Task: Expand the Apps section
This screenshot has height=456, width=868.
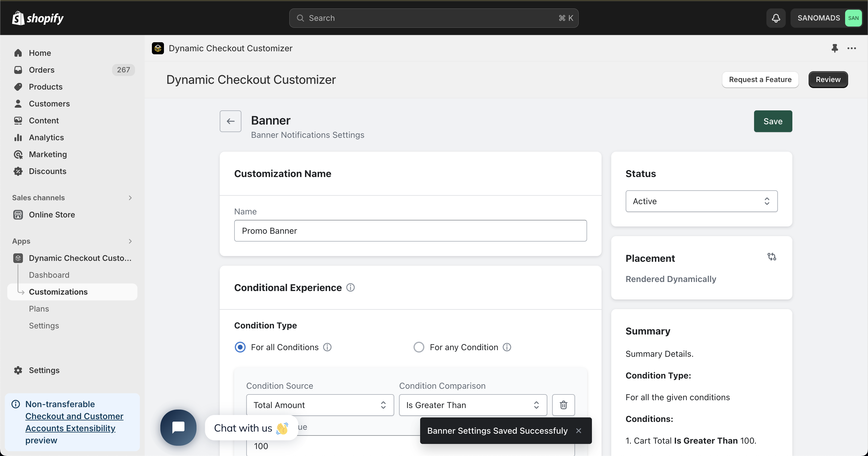Action: (72, 241)
